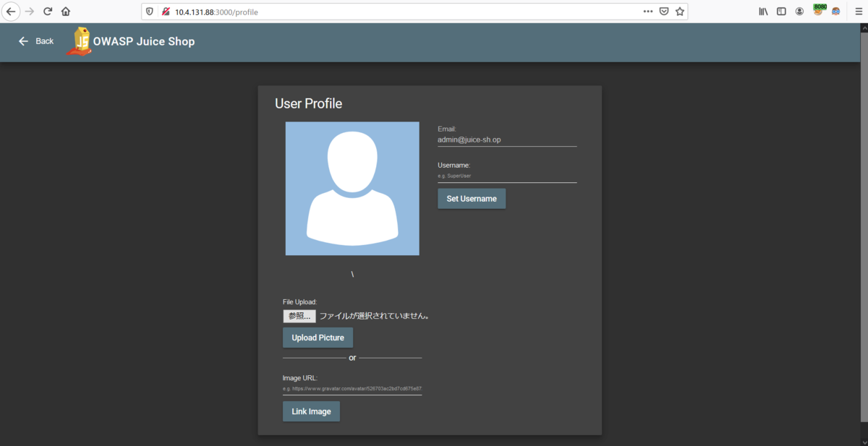Click the 参照... file browse button
Viewport: 868px width, 446px height.
click(299, 316)
